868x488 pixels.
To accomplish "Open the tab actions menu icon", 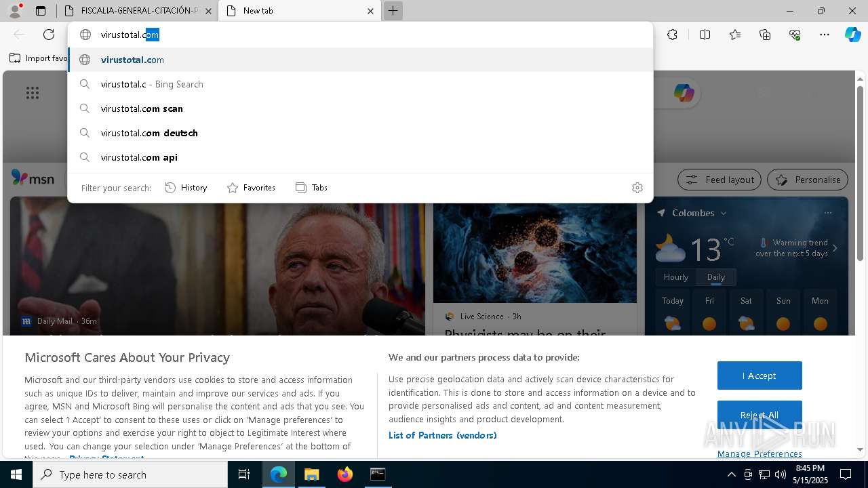I will coord(41,11).
